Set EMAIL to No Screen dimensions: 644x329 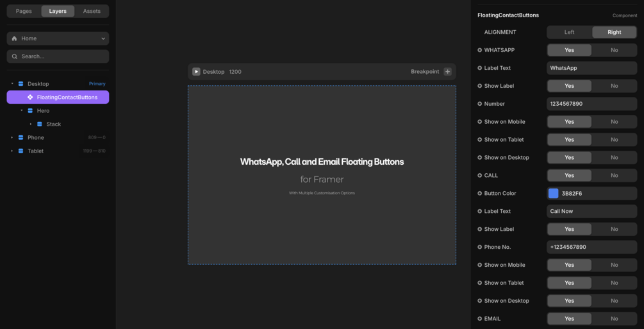click(615, 318)
